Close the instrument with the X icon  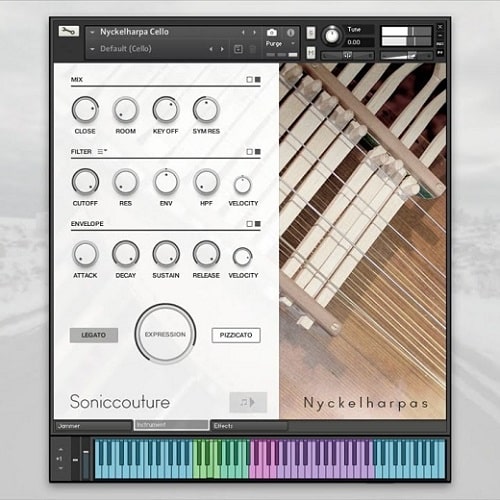tap(440, 27)
